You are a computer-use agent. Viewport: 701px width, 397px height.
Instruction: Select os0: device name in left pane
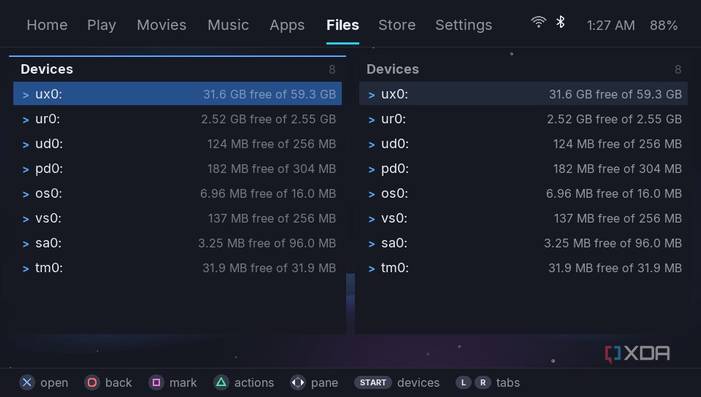49,193
